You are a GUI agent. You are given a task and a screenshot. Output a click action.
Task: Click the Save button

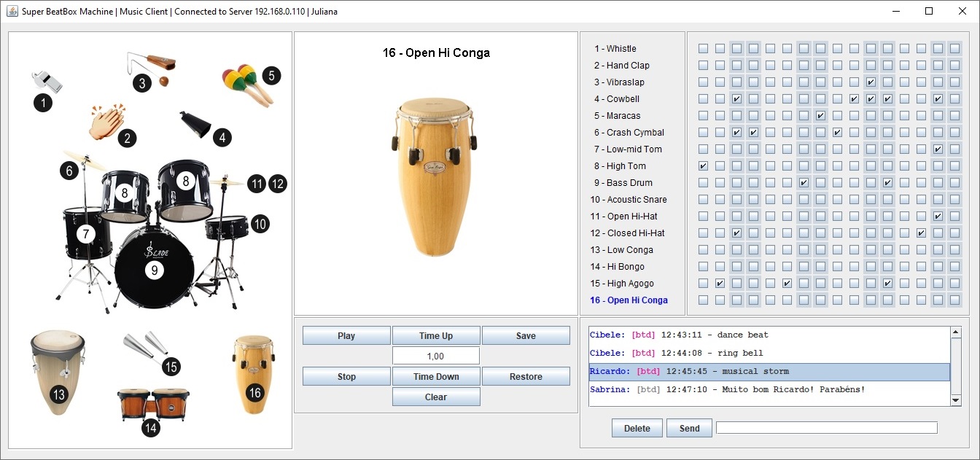coord(526,335)
